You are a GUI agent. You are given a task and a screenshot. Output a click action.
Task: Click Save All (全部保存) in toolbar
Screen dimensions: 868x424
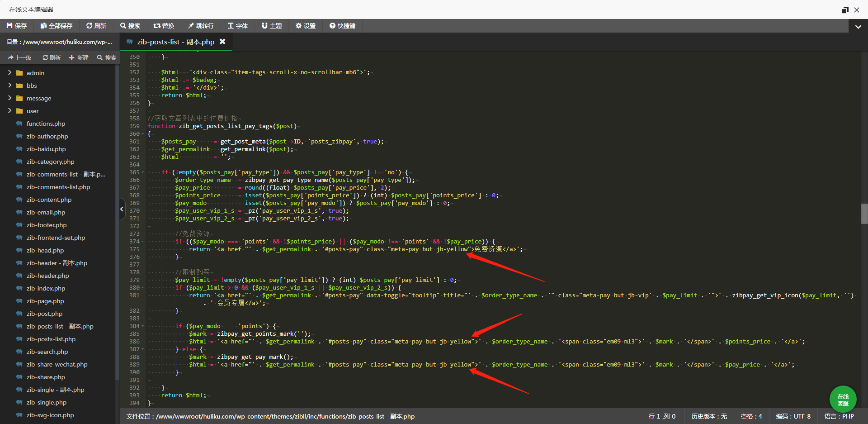pos(56,26)
